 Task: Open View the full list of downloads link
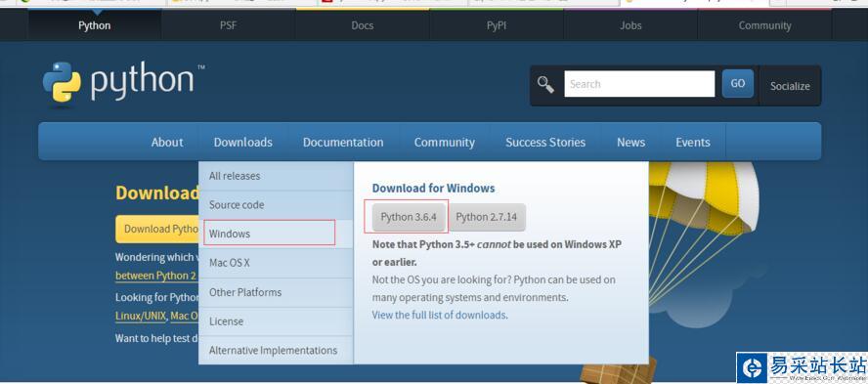439,315
